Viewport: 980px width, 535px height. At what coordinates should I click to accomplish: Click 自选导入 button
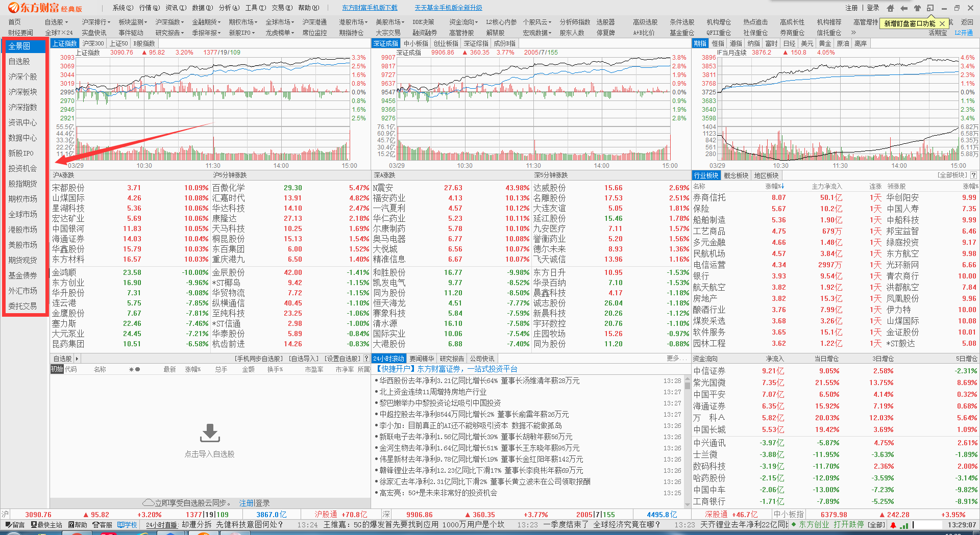pos(303,359)
